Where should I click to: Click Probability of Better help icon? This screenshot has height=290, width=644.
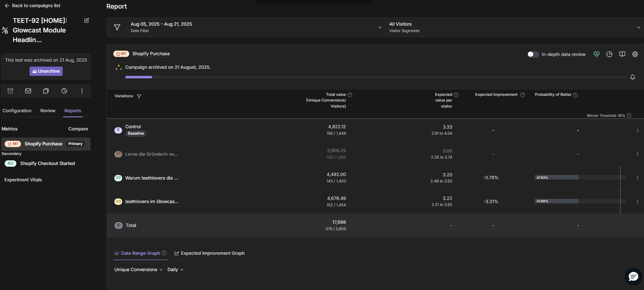(x=575, y=95)
